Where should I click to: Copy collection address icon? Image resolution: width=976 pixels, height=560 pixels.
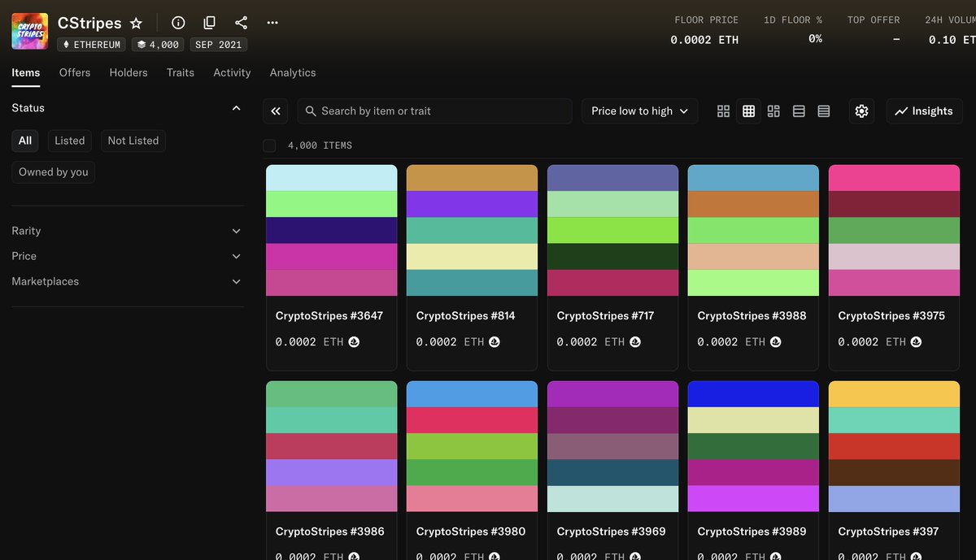click(x=209, y=23)
